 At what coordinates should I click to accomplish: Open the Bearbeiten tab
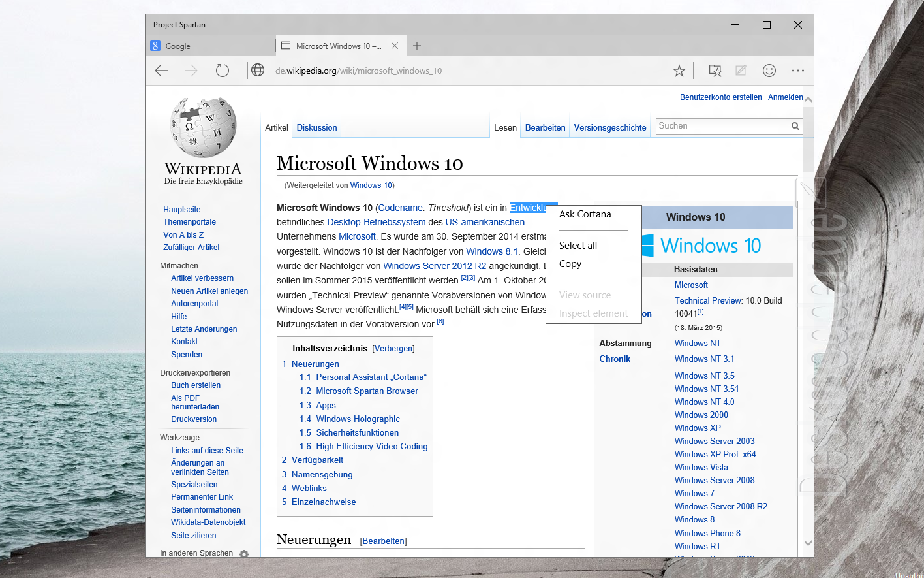[x=546, y=127]
